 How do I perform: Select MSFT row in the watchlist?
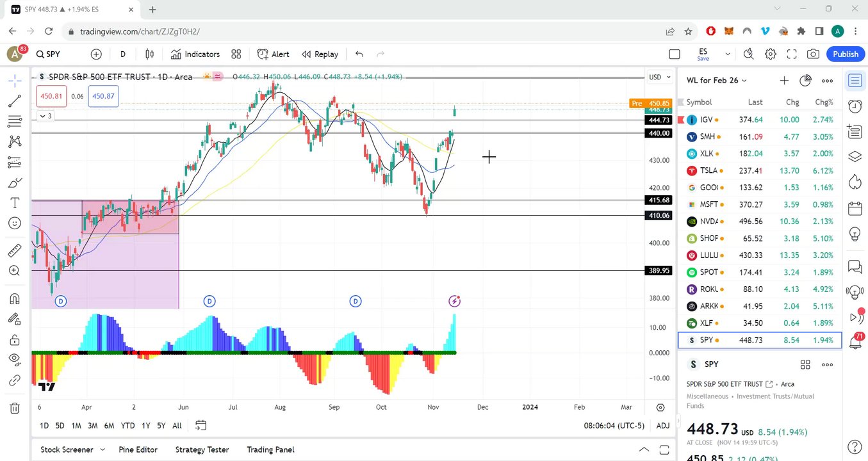click(760, 204)
